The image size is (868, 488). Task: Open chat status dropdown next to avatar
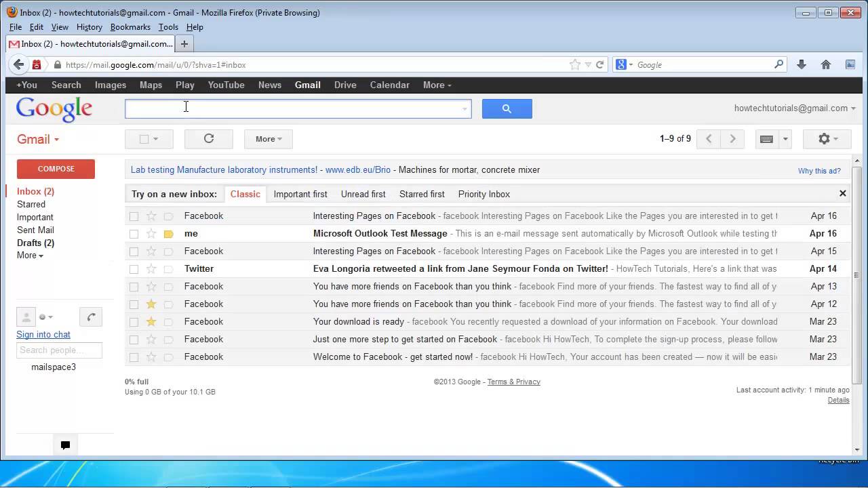[46, 317]
